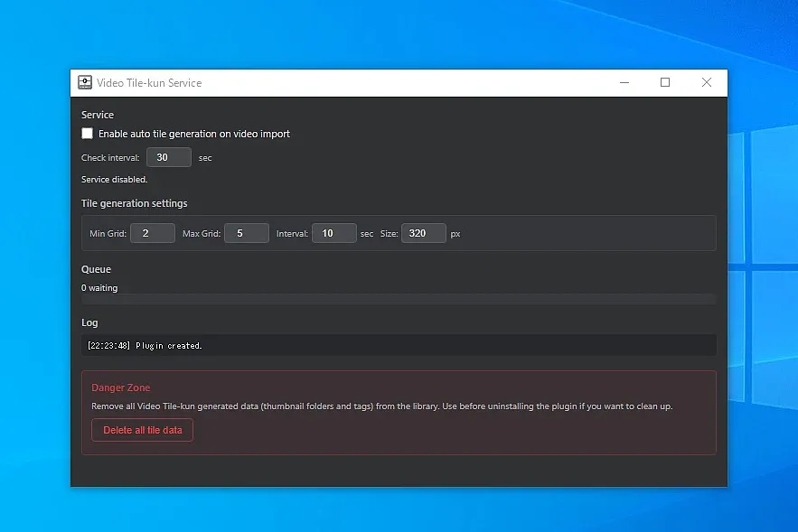
Task: Click the Video Tile-kun icon in the title bar
Action: [85, 82]
